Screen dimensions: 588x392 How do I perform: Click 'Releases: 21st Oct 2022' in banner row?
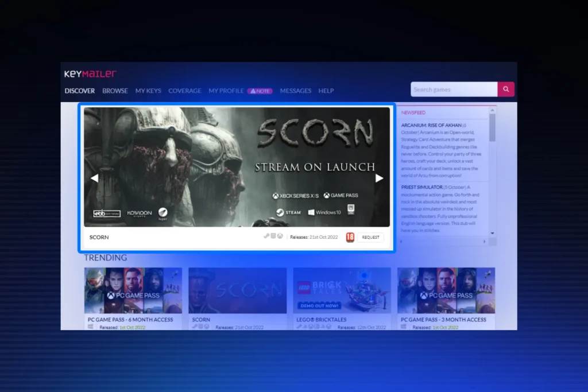click(x=314, y=237)
